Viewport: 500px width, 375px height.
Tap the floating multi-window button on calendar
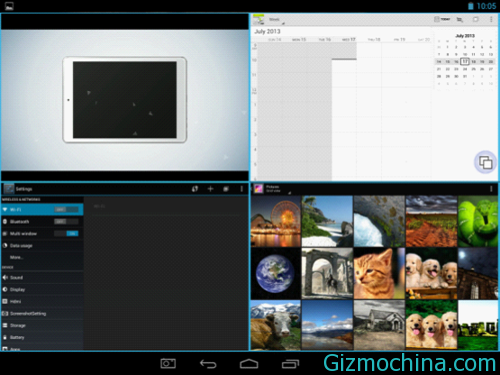(x=485, y=162)
